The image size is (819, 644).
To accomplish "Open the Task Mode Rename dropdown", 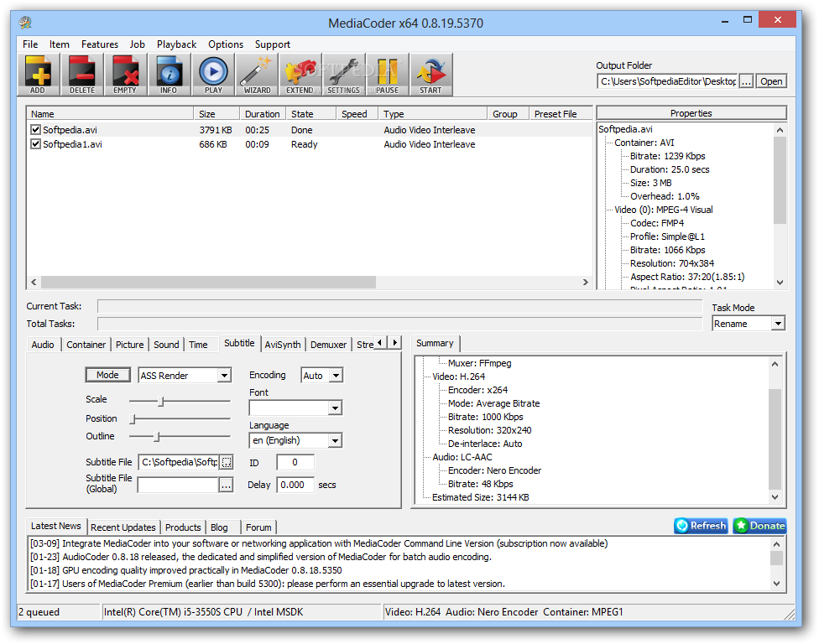I will coord(778,324).
